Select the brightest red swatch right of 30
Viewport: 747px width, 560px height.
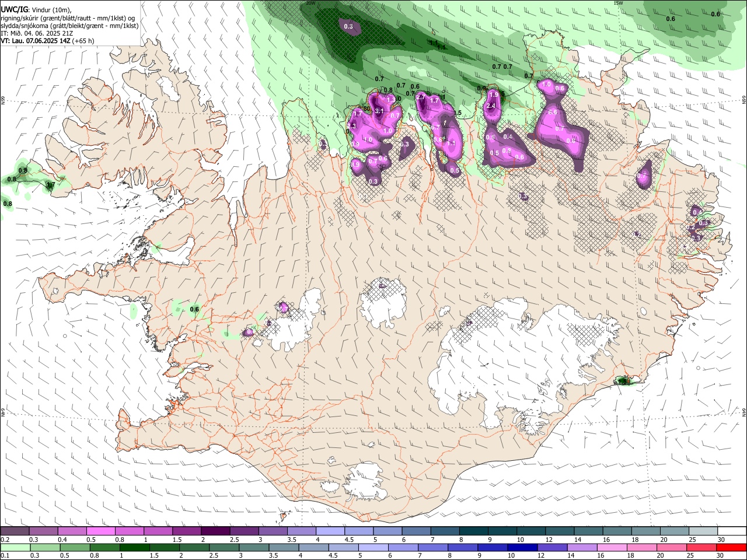(731, 547)
